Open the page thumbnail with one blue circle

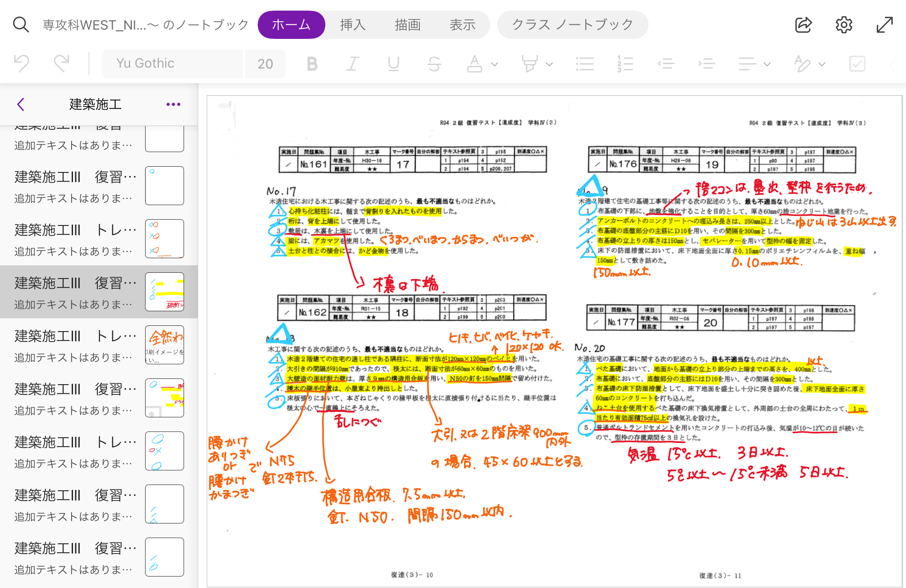(x=165, y=186)
